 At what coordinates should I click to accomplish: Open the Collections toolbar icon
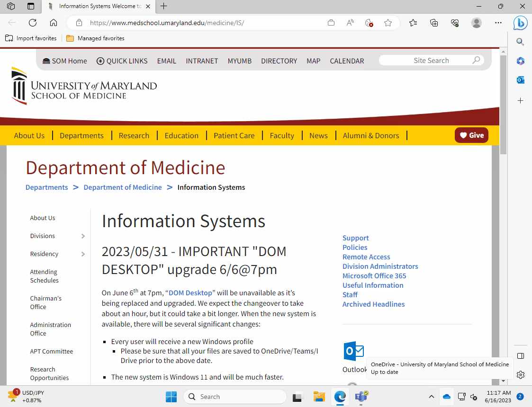tap(433, 23)
